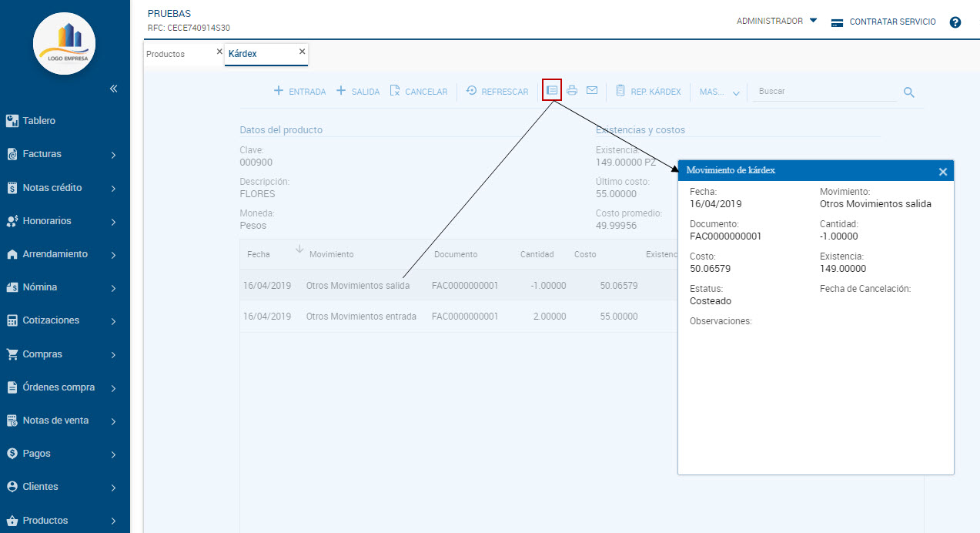Click the printer icon in toolbar

(572, 91)
